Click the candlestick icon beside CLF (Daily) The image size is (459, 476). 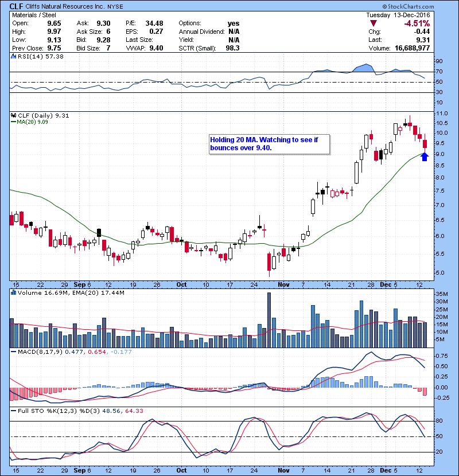[13, 115]
